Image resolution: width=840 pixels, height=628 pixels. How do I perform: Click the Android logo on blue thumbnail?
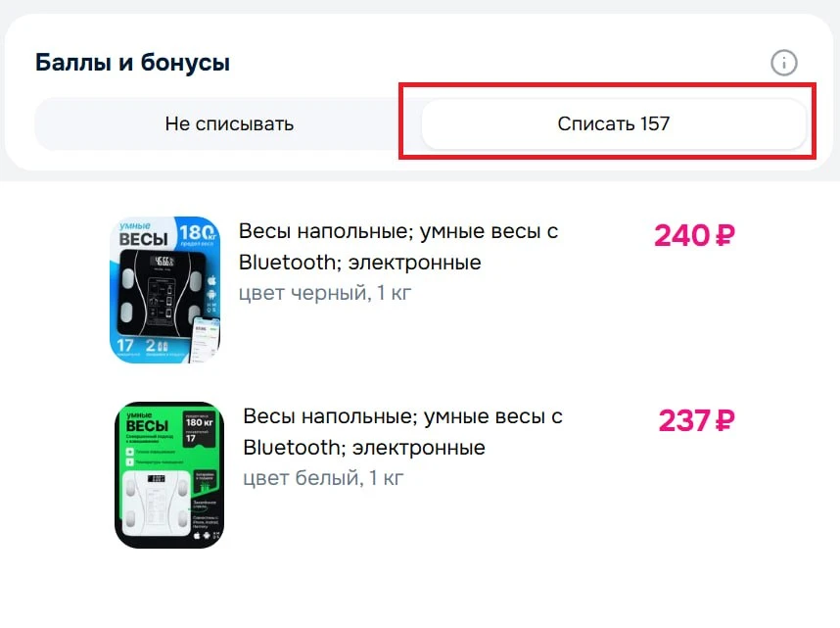(210, 296)
